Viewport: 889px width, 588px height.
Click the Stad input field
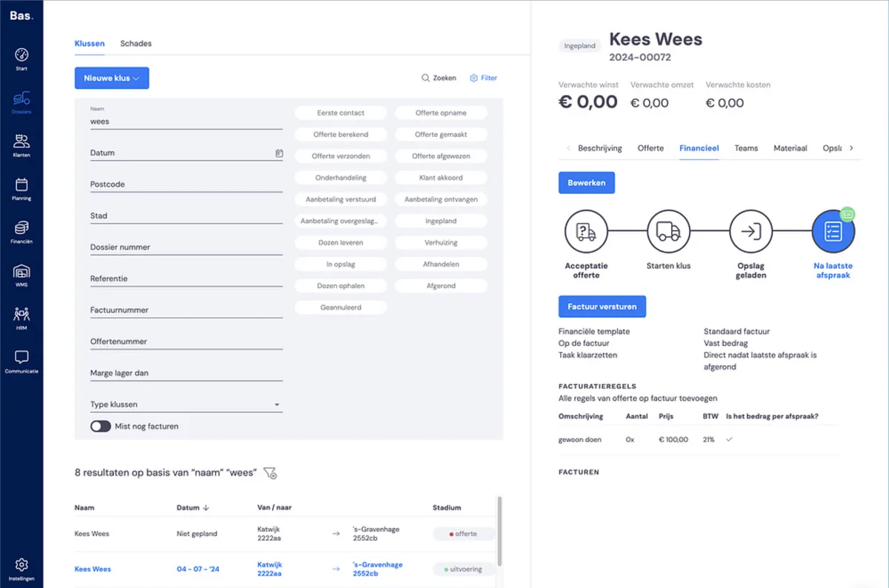click(x=186, y=216)
